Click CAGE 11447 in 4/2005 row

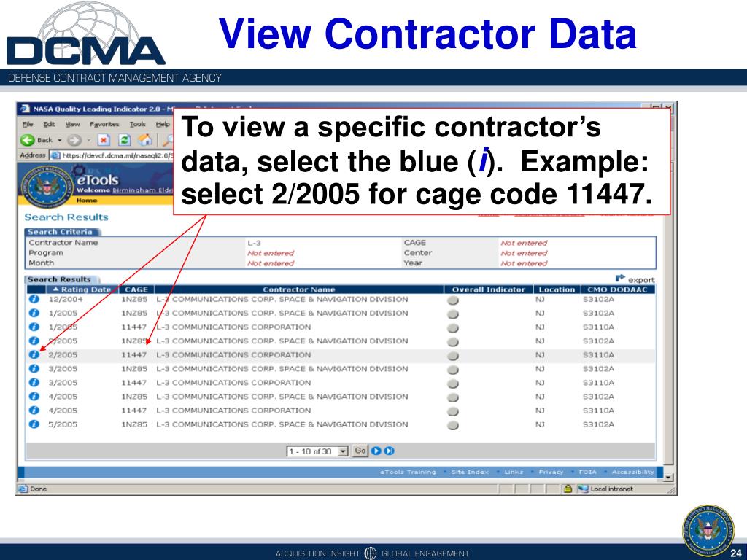[134, 411]
